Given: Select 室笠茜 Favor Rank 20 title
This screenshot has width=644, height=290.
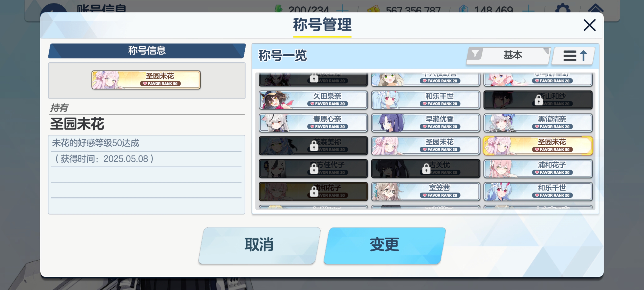Looking at the screenshot, I should click(425, 191).
